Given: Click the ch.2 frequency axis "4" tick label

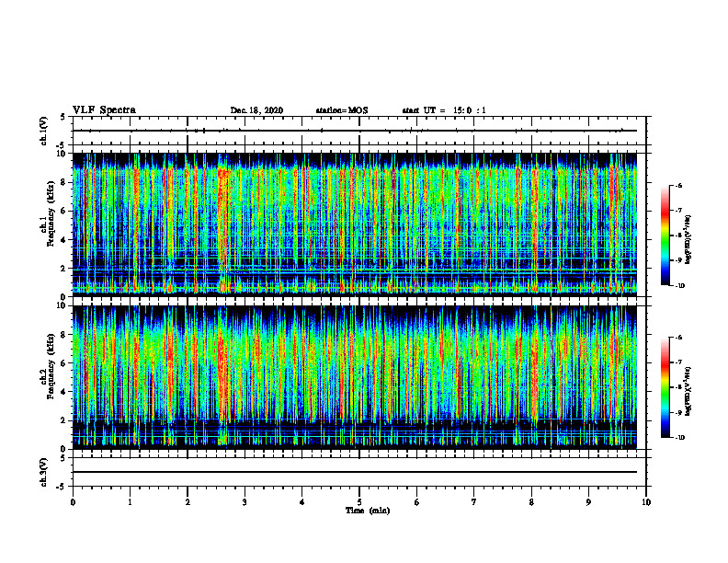Looking at the screenshot, I should pyautogui.click(x=64, y=392).
